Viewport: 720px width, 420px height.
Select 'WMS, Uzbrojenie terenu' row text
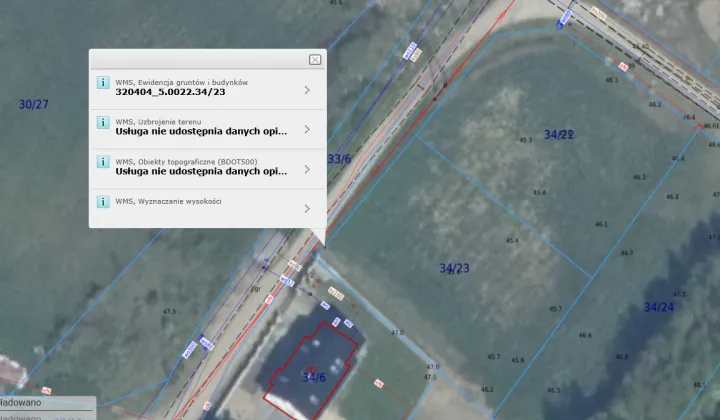(158, 122)
